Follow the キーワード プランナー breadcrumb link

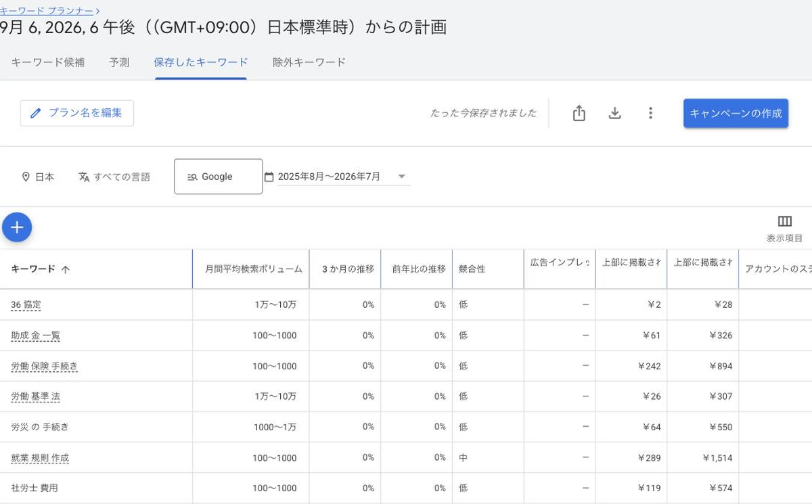tap(47, 11)
